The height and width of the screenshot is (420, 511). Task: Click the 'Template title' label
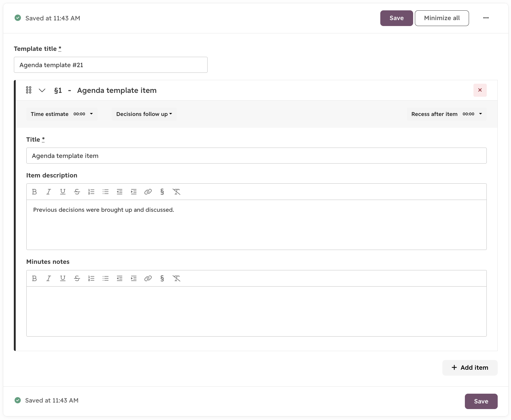(x=35, y=49)
